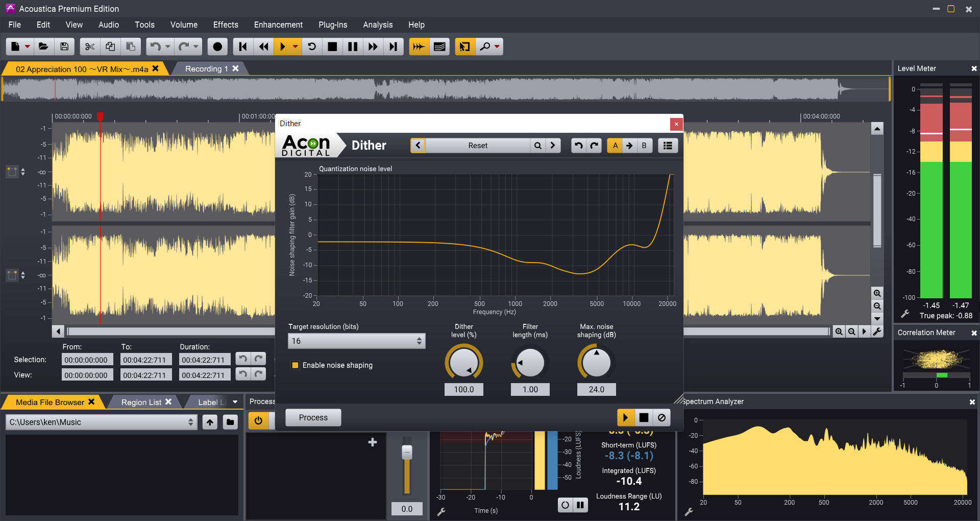This screenshot has width=980, height=521.
Task: Click the main toolbar Undo arrow
Action: 155,46
